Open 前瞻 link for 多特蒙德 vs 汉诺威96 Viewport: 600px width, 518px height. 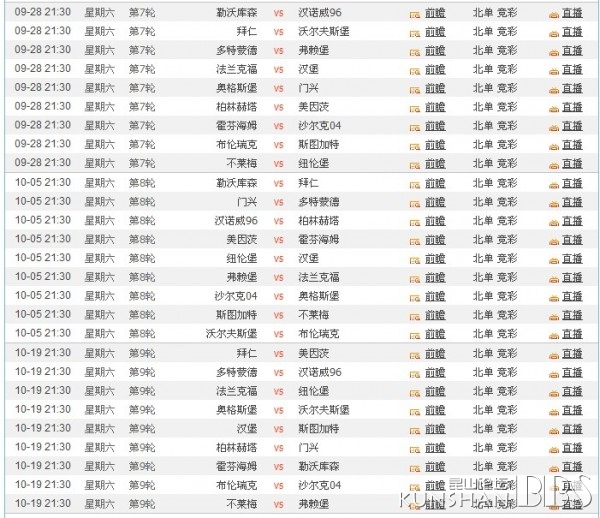coord(435,372)
